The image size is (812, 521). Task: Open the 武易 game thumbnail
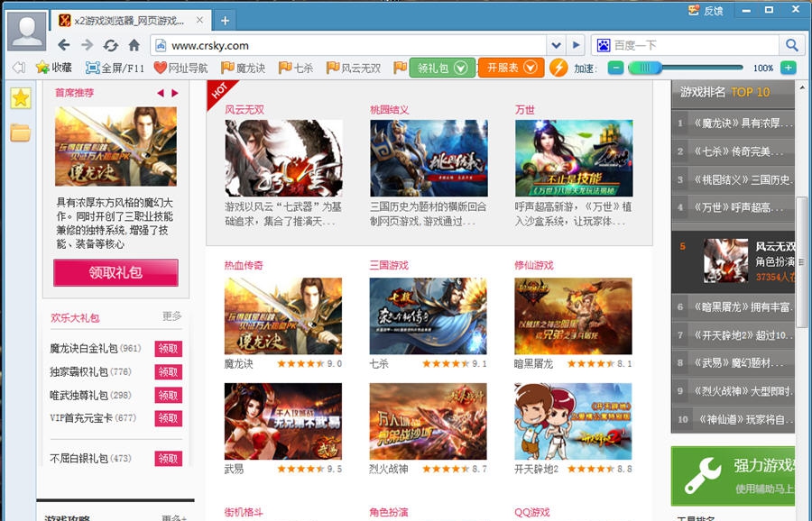[x=283, y=422]
